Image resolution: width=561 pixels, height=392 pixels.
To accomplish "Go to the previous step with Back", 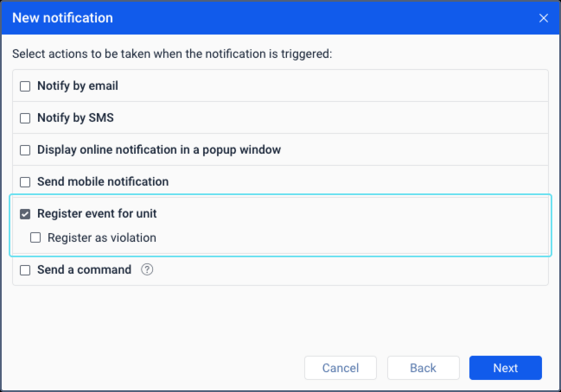I will tap(423, 368).
